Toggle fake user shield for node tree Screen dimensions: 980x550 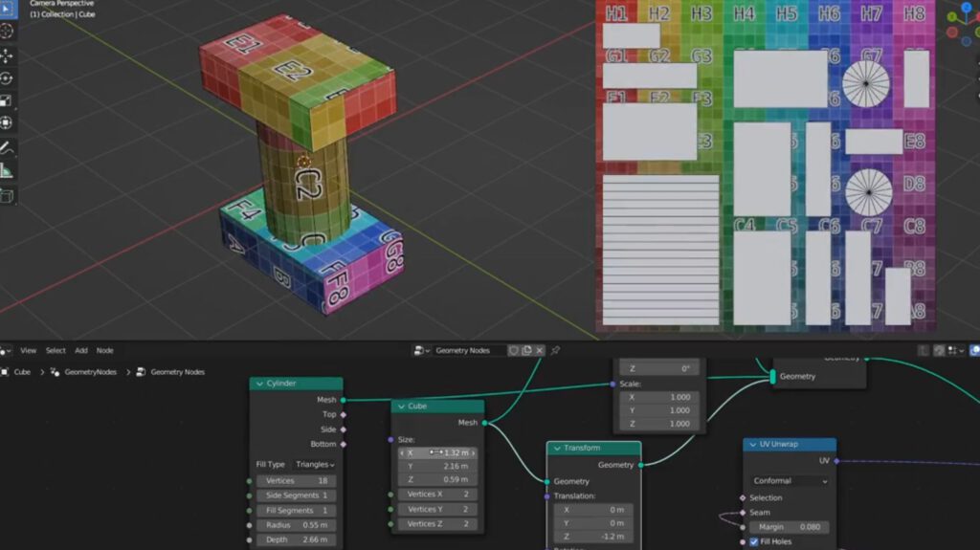[514, 351]
